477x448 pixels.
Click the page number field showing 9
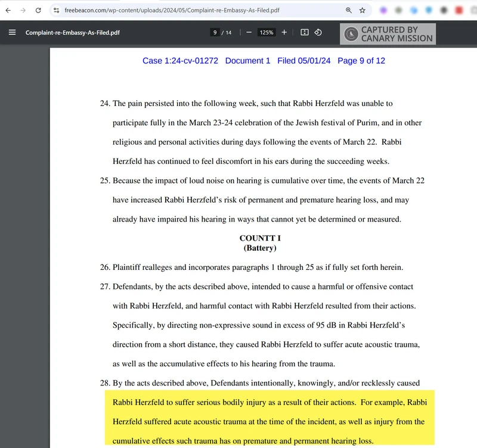(215, 33)
